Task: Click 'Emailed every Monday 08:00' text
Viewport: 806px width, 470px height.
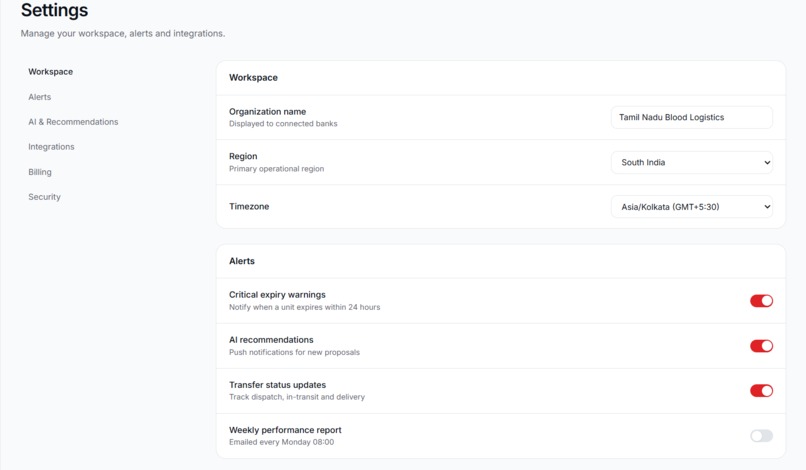Action: [x=282, y=442]
